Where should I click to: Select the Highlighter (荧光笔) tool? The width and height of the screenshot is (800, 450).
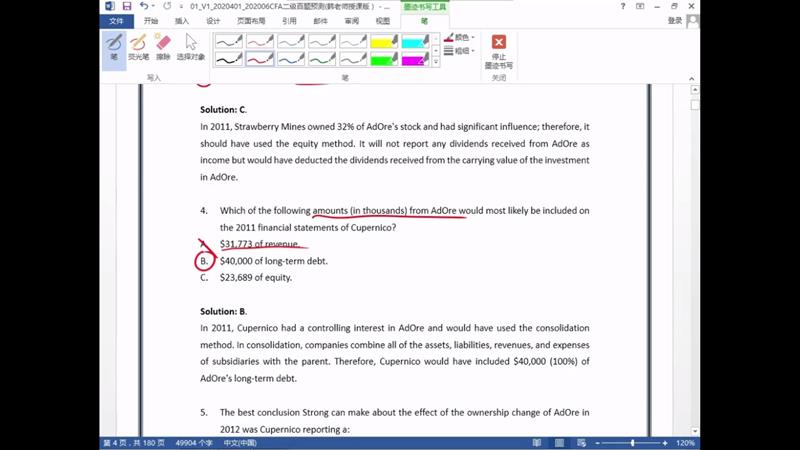pyautogui.click(x=138, y=47)
